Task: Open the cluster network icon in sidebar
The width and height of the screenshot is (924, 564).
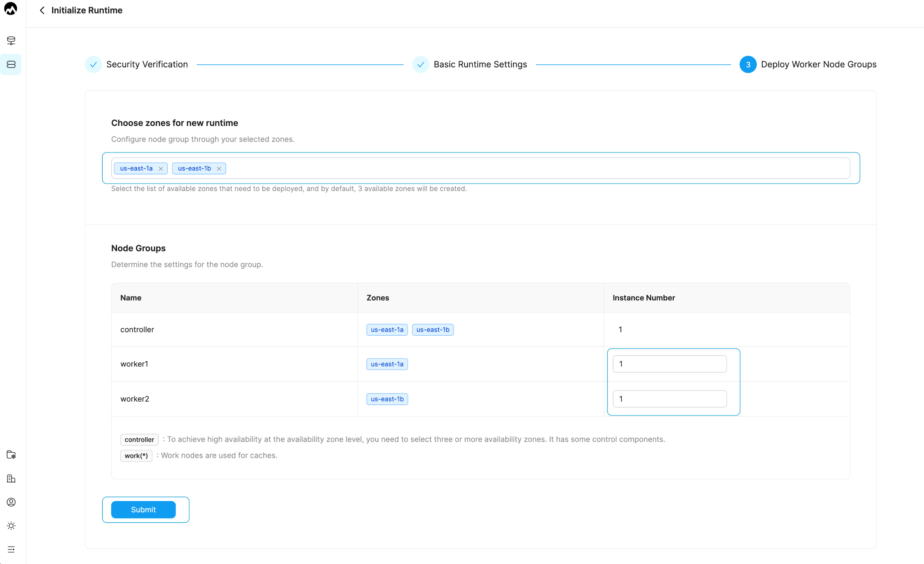Action: point(11,40)
